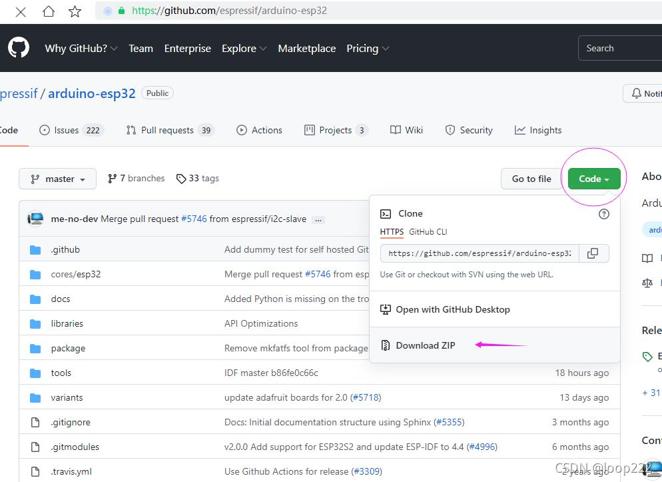View the 33 tags link
662x482 pixels.
point(198,179)
